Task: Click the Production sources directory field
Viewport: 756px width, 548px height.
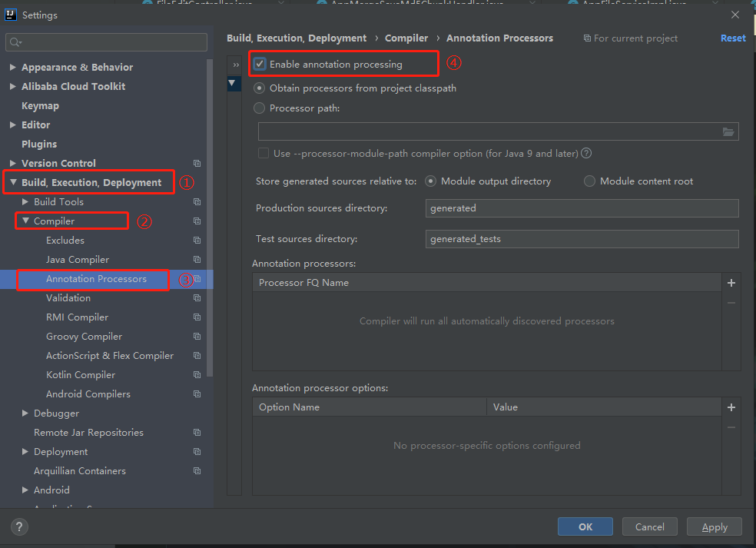Action: point(582,208)
